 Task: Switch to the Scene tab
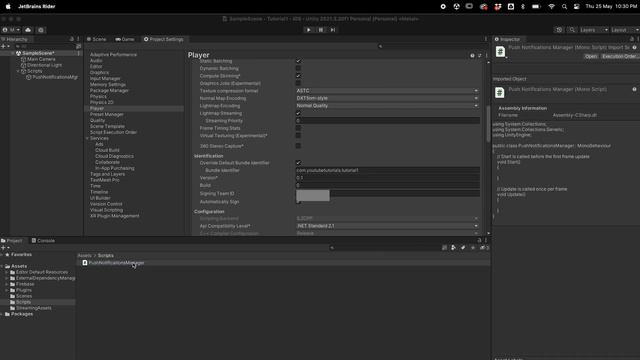tap(96, 39)
